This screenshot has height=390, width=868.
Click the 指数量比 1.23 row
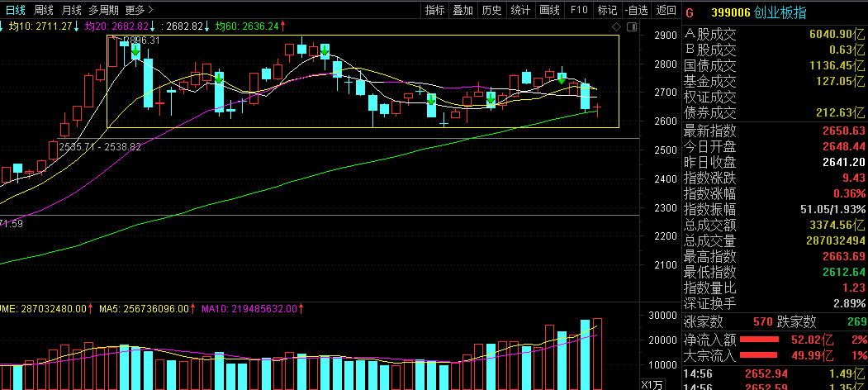[x=775, y=288]
